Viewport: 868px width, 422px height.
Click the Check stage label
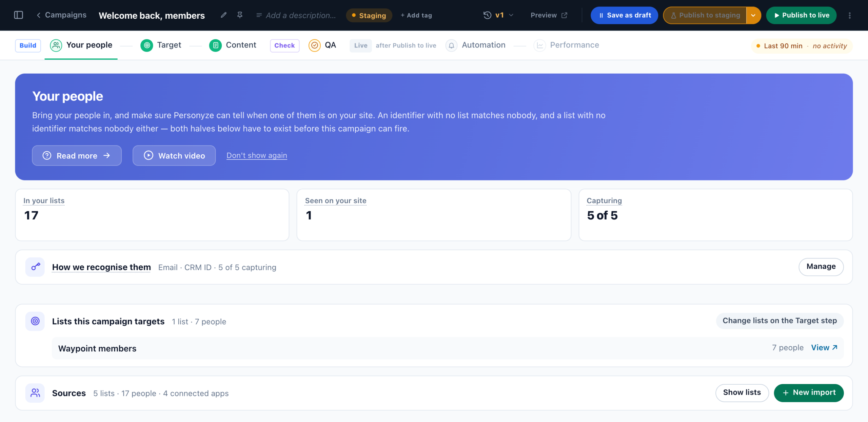click(x=284, y=45)
